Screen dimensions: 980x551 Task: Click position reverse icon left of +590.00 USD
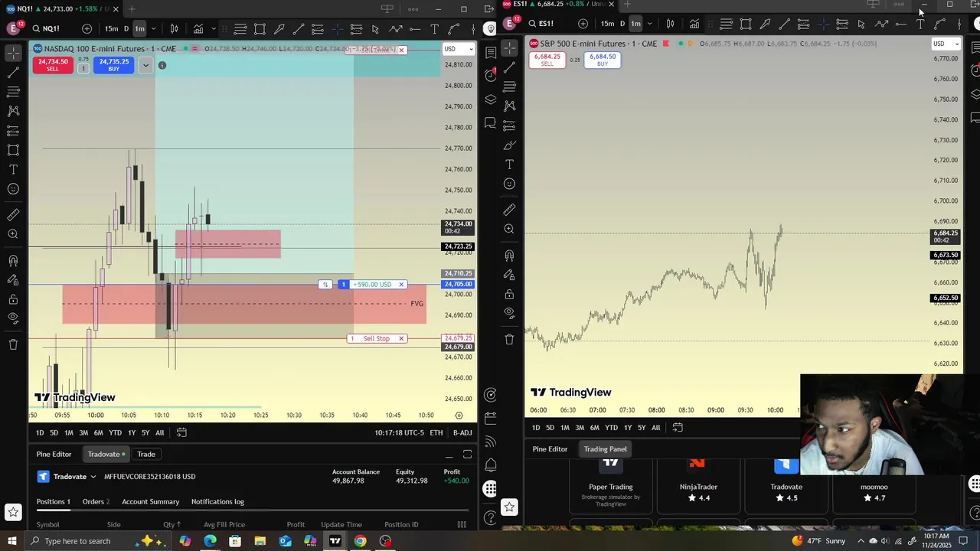(325, 285)
